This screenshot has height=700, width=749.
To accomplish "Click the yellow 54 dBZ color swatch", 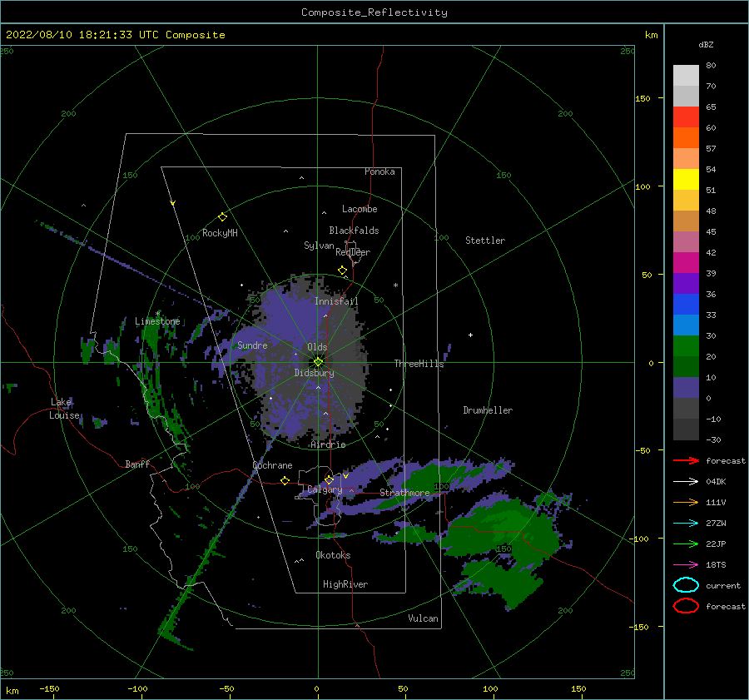I will pos(686,179).
